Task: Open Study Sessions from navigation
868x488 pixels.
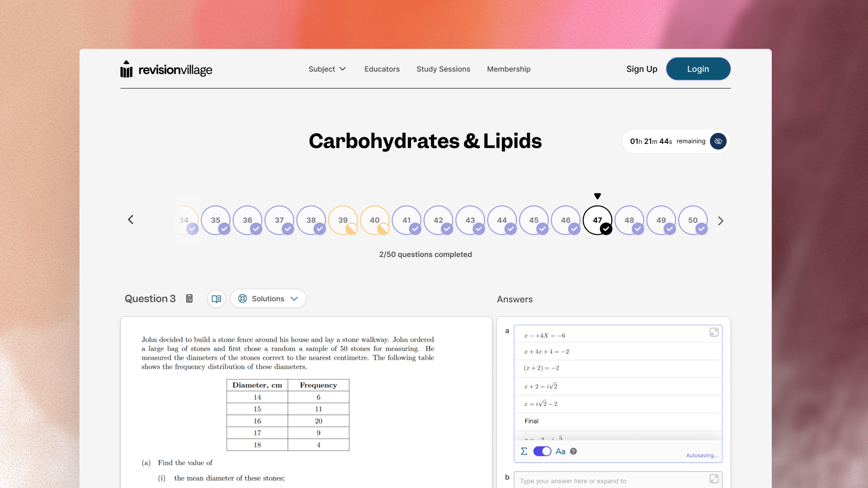Action: 443,69
